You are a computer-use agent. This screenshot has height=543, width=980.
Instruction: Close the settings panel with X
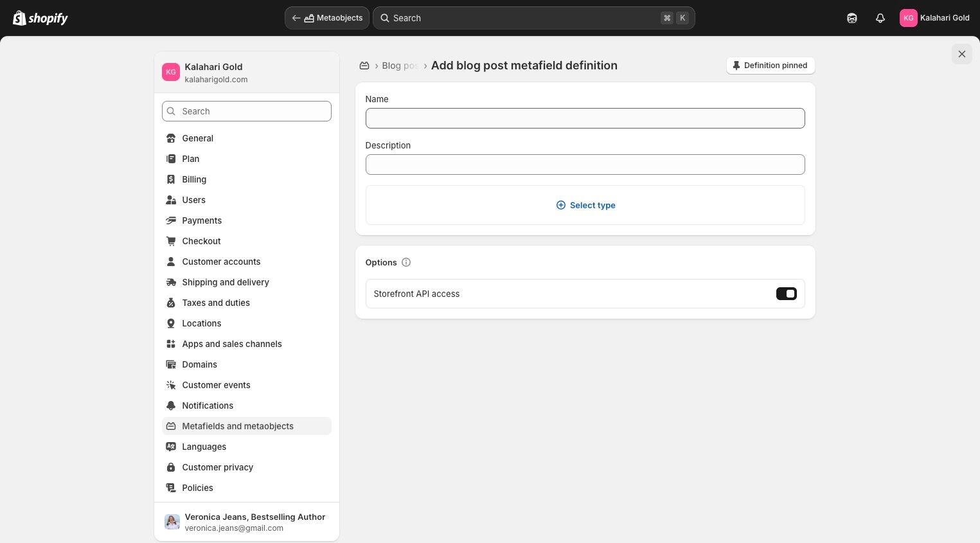[961, 54]
